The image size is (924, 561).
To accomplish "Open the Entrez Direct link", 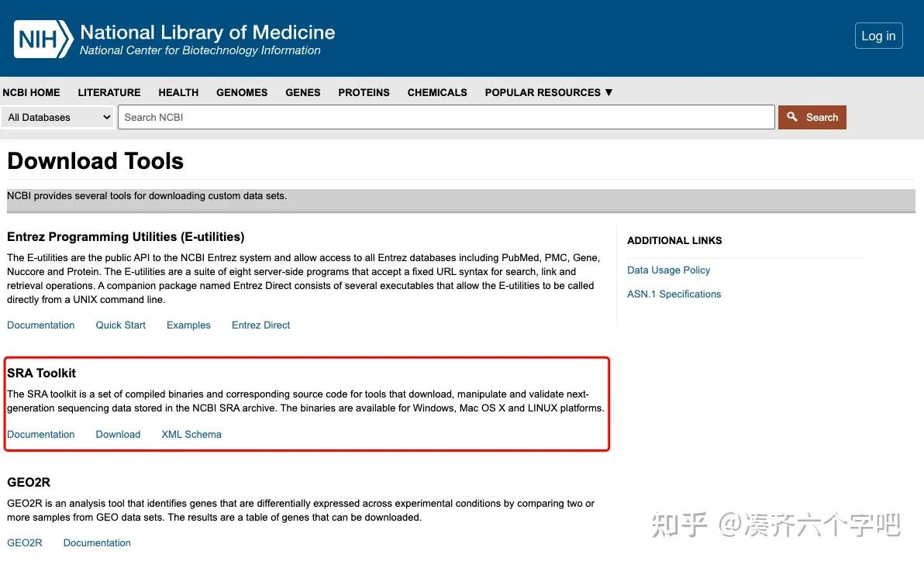I will (x=260, y=325).
